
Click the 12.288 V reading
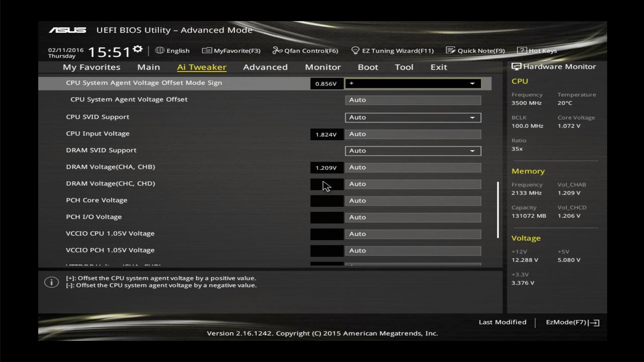point(525,260)
